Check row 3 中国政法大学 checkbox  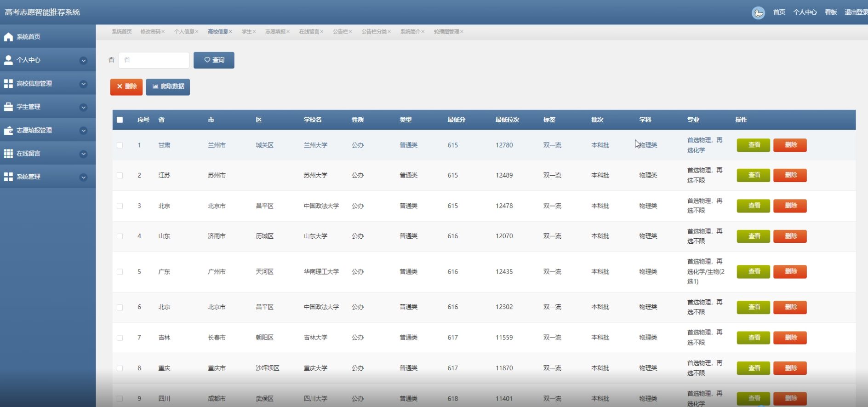120,206
